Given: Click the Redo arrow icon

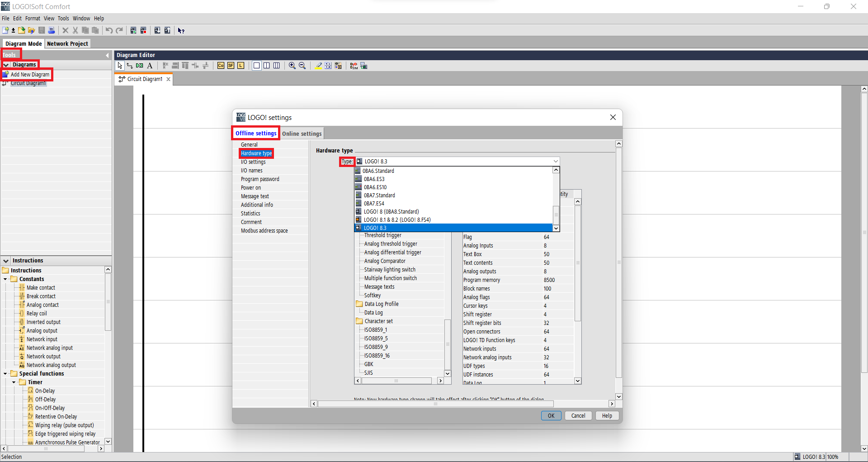Looking at the screenshot, I should click(x=119, y=30).
